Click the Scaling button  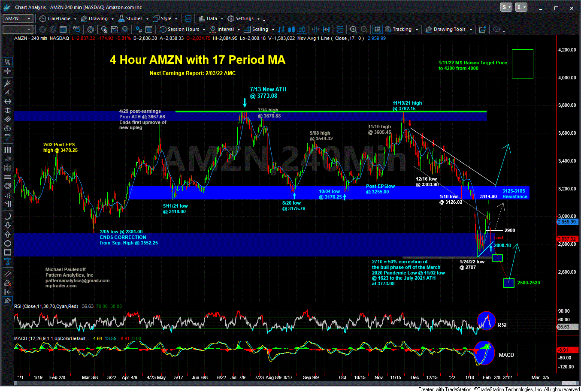click(257, 29)
